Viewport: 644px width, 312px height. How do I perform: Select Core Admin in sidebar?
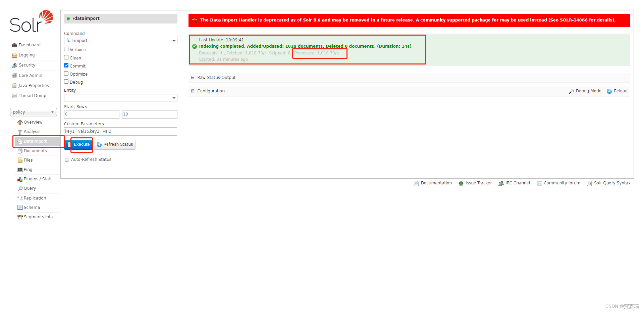pos(31,76)
